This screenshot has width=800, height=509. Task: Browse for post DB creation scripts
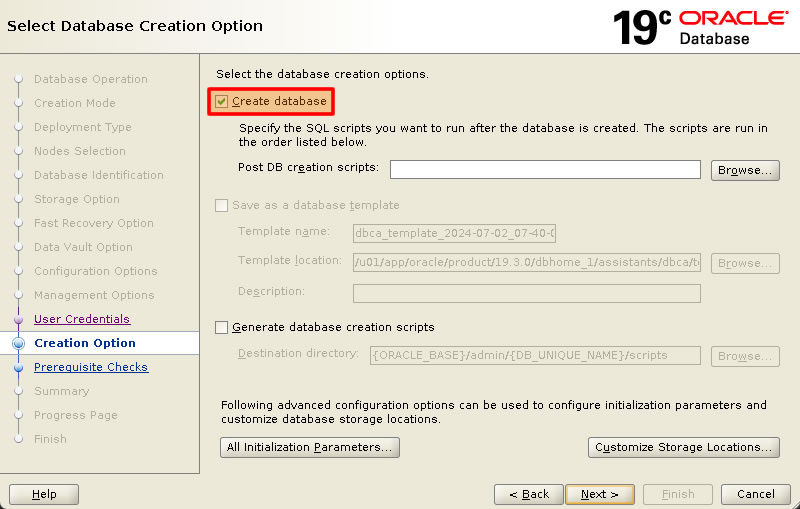pyautogui.click(x=745, y=170)
